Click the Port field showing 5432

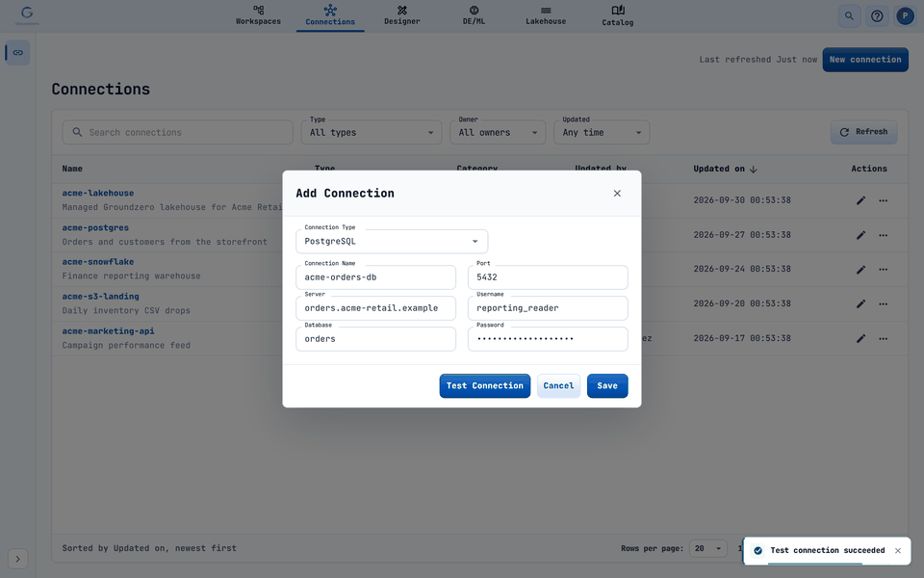pyautogui.click(x=548, y=277)
